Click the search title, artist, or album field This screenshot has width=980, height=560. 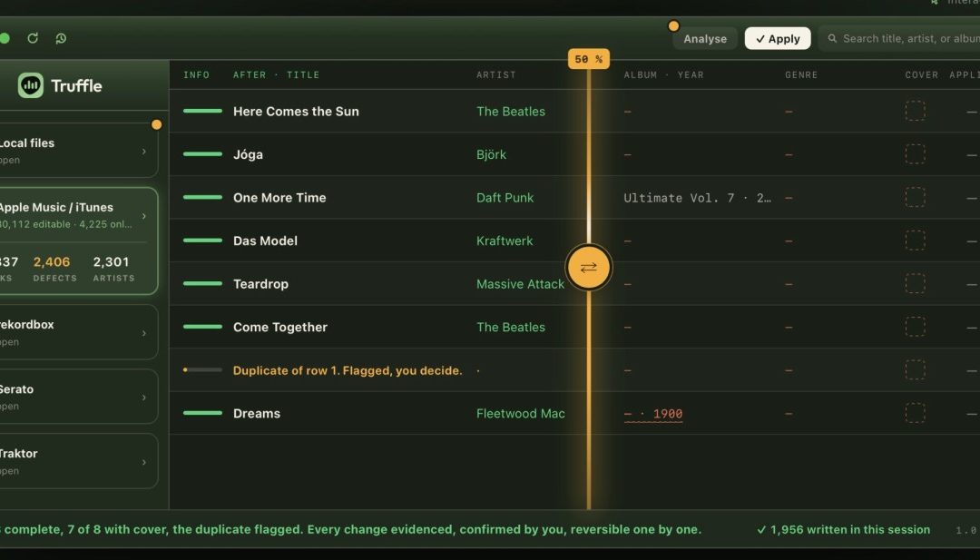point(900,39)
